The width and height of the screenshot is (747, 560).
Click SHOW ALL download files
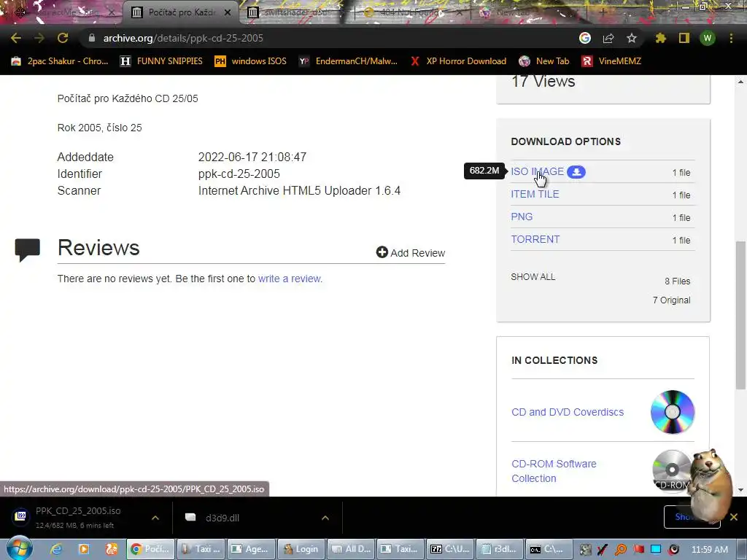(533, 276)
